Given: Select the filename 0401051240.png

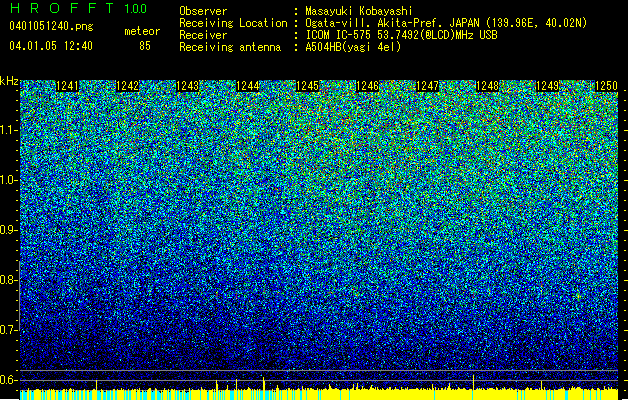Looking at the screenshot, I should (51, 26).
